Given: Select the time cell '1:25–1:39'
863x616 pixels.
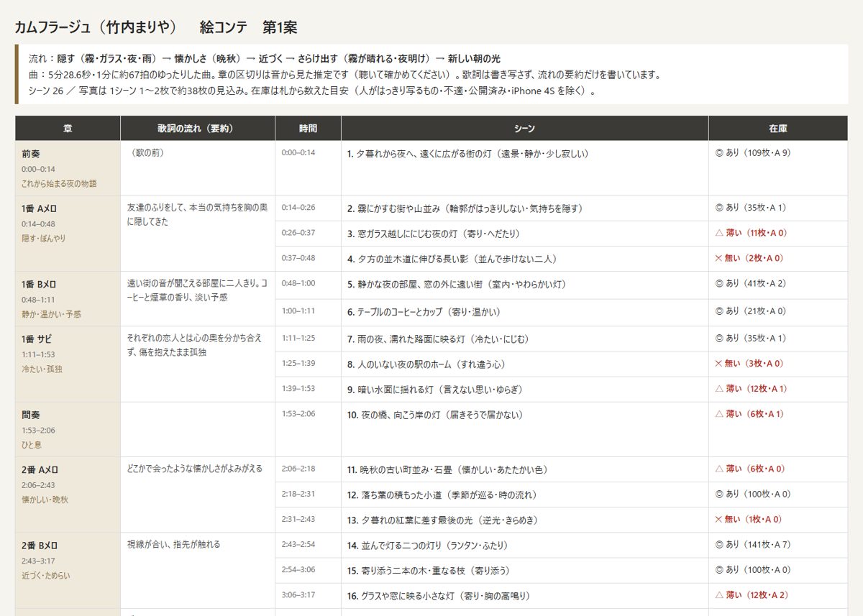Looking at the screenshot, I should [x=308, y=364].
